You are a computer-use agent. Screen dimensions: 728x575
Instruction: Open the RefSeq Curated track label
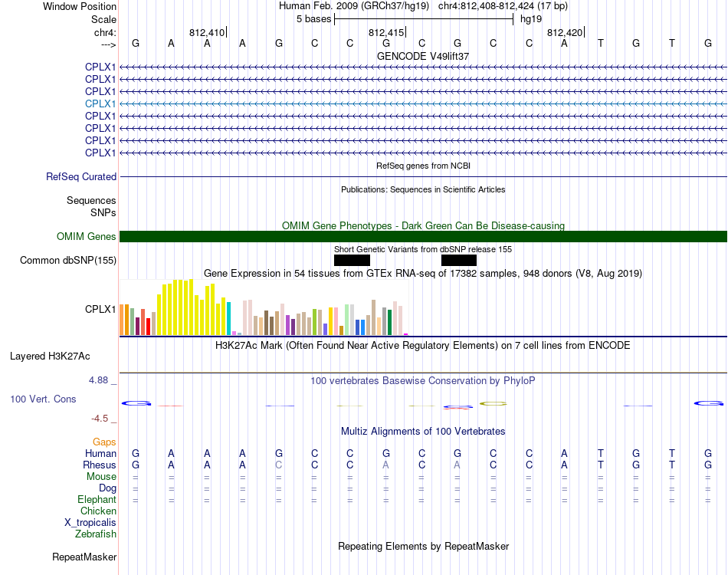(x=81, y=176)
